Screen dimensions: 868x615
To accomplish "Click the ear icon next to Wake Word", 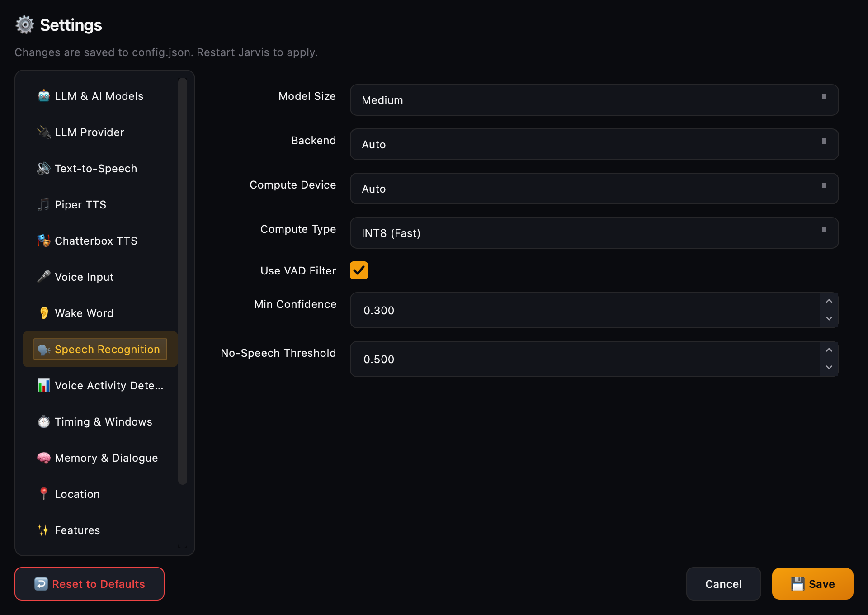I will (x=43, y=313).
